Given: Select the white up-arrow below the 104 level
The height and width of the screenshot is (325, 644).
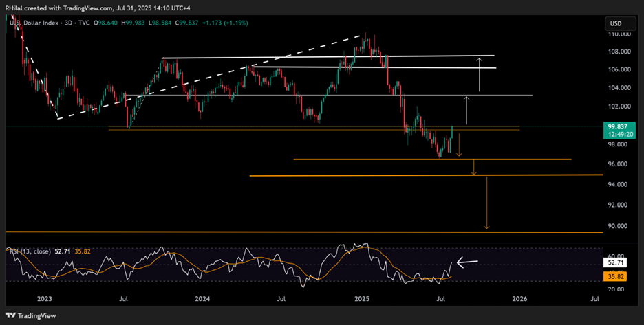Looking at the screenshot, I should pyautogui.click(x=466, y=110).
